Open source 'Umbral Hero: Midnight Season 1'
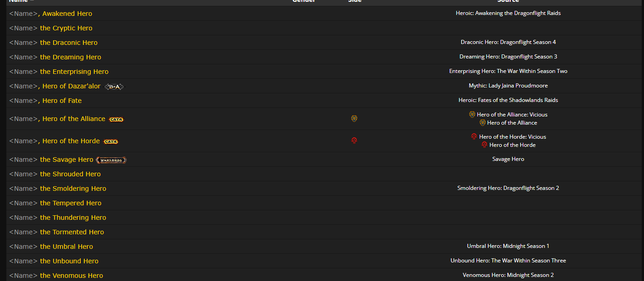 click(x=508, y=246)
